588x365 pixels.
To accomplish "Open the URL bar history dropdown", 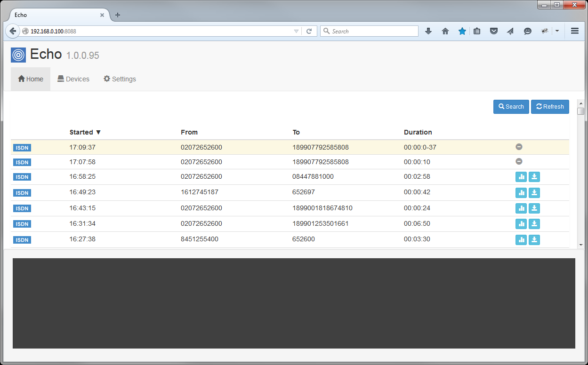I will [296, 31].
